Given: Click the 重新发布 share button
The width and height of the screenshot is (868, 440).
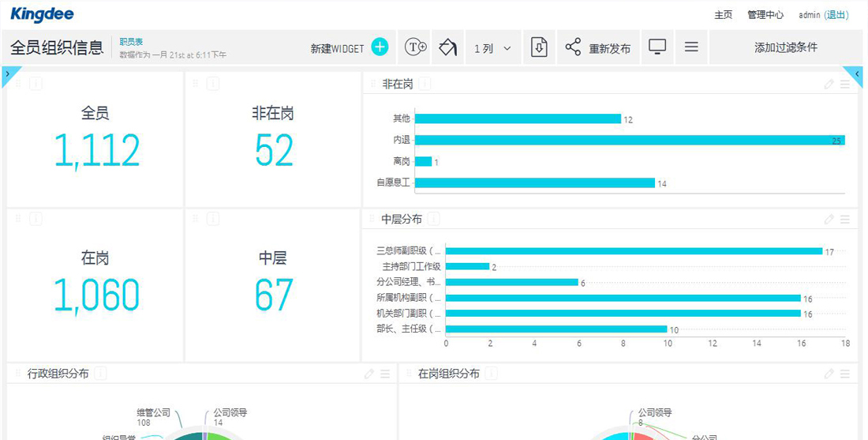Looking at the screenshot, I should click(x=598, y=48).
